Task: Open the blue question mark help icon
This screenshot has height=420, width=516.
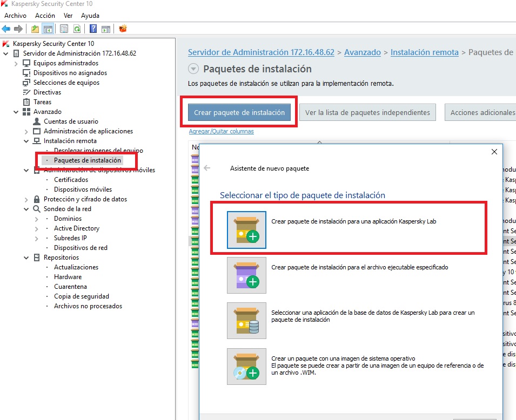Action: point(93,29)
